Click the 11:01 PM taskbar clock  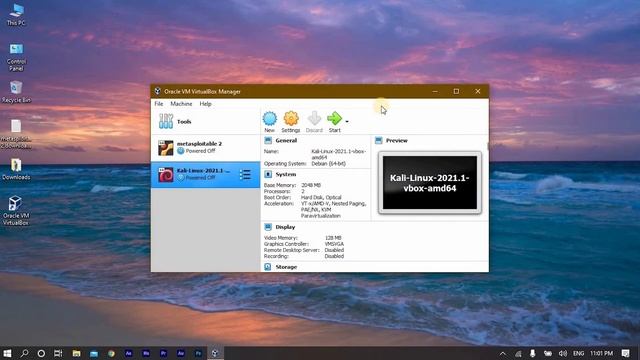[601, 353]
